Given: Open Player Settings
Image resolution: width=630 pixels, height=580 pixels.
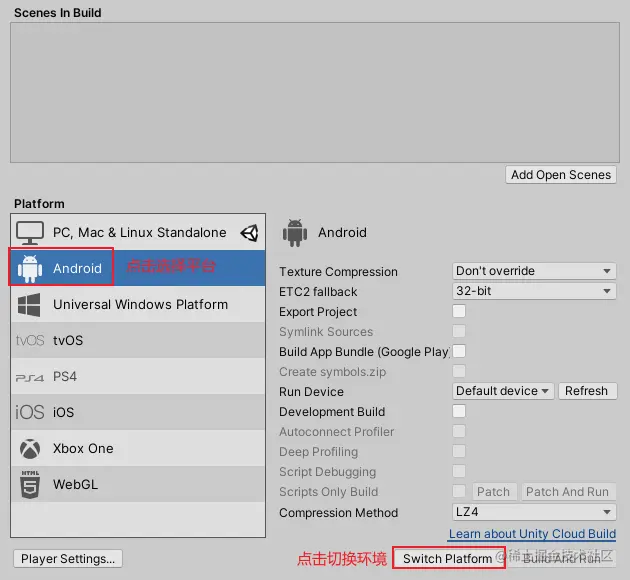Looking at the screenshot, I should [x=68, y=559].
